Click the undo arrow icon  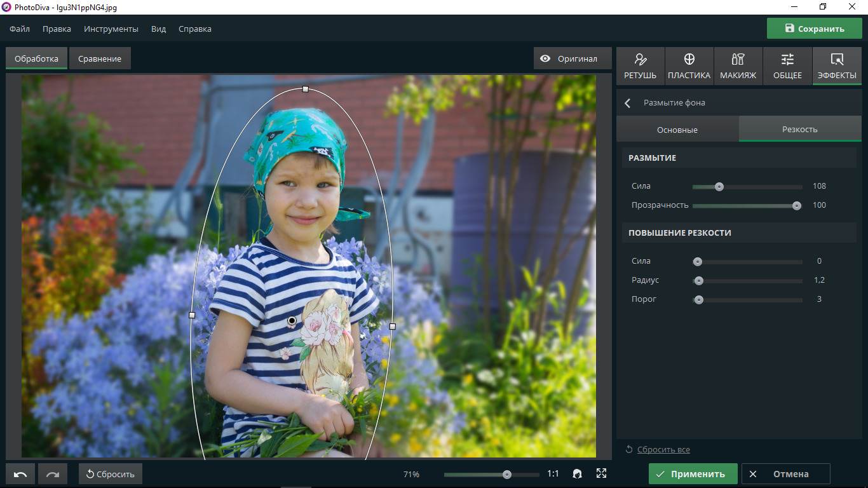click(20, 474)
